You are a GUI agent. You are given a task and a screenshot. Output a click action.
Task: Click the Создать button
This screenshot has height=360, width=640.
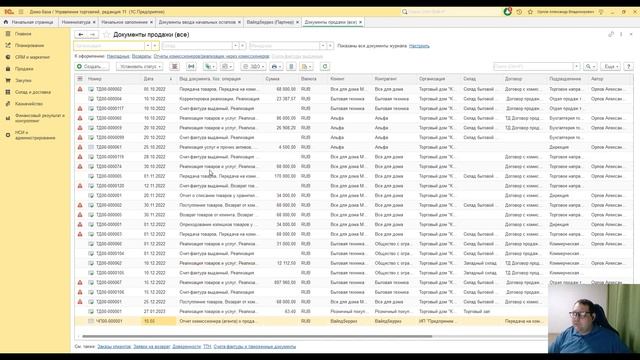(x=92, y=67)
